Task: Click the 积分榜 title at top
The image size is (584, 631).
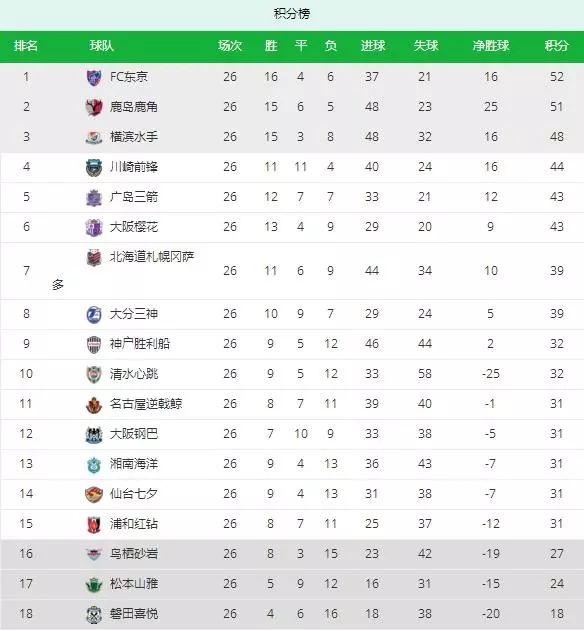Action: tap(292, 14)
